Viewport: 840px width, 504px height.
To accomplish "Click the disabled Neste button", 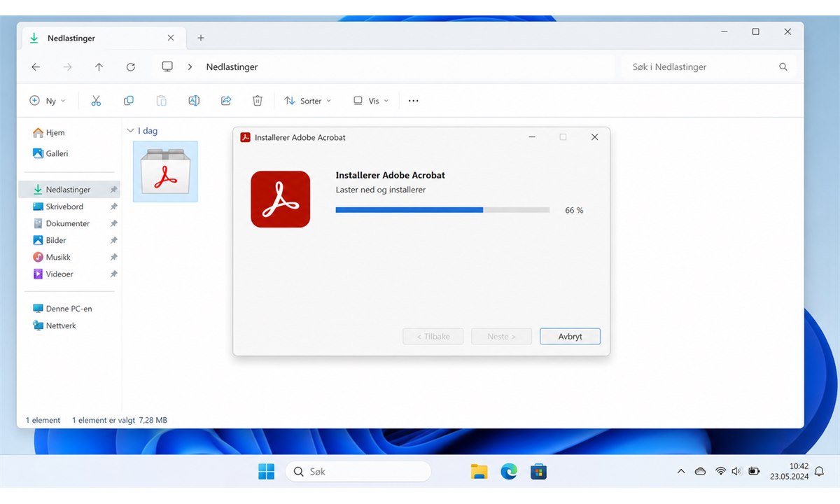I will tap(501, 337).
